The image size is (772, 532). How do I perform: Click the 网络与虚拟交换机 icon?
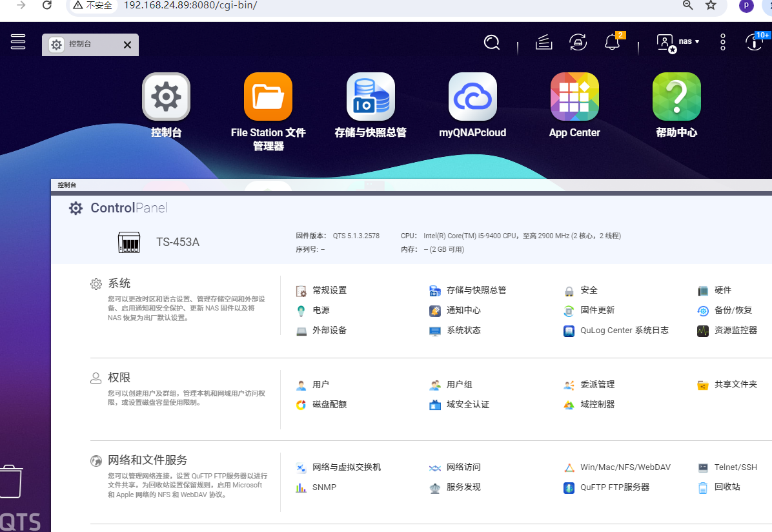pos(301,468)
